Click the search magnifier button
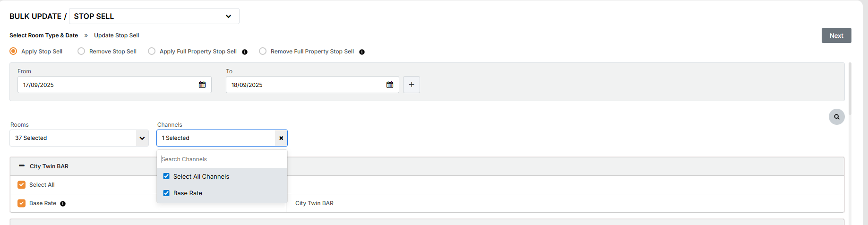 836,117
